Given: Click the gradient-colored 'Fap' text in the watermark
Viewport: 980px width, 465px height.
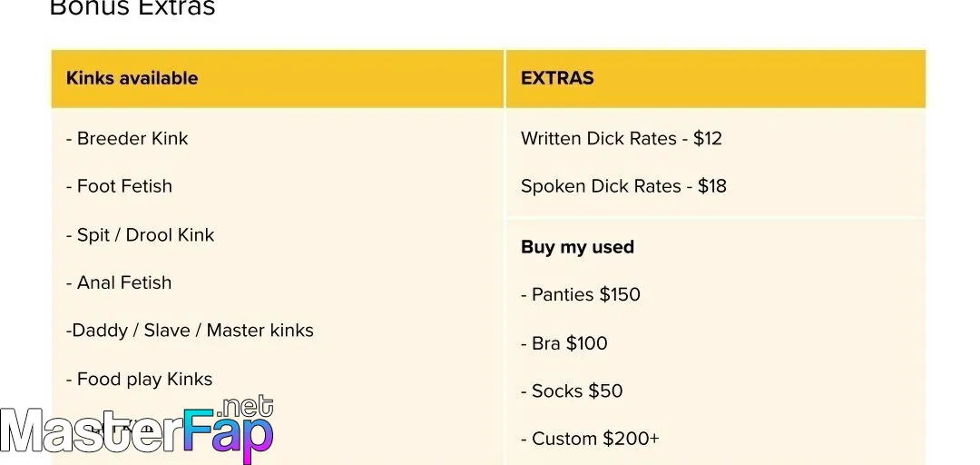Looking at the screenshot, I should pyautogui.click(x=229, y=433).
